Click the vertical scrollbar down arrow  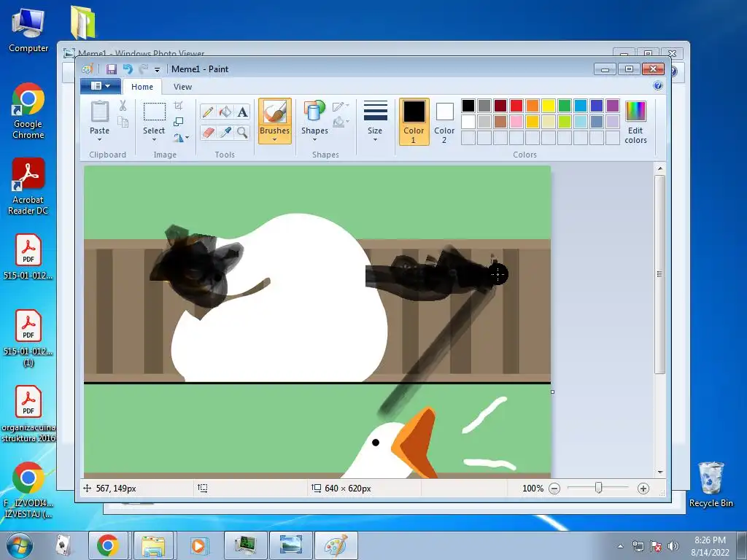pyautogui.click(x=659, y=472)
